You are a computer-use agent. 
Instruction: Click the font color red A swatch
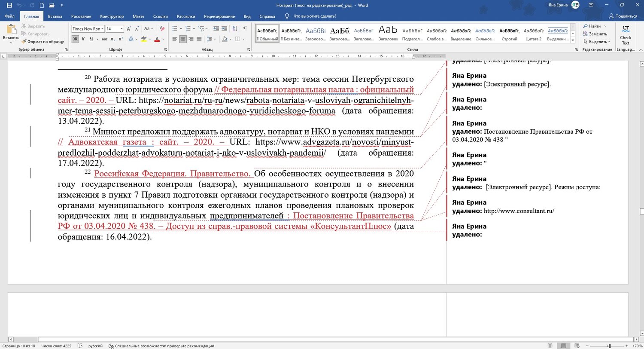(x=157, y=39)
